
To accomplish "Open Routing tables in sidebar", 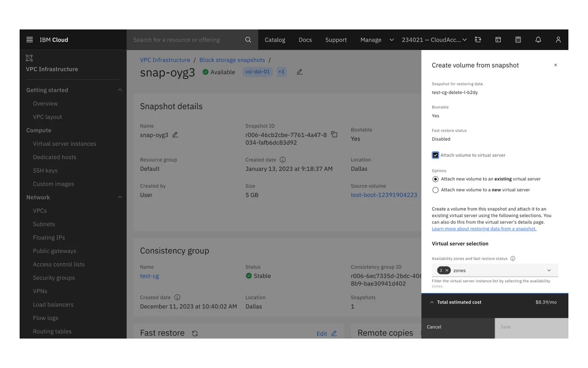I will [x=52, y=331].
